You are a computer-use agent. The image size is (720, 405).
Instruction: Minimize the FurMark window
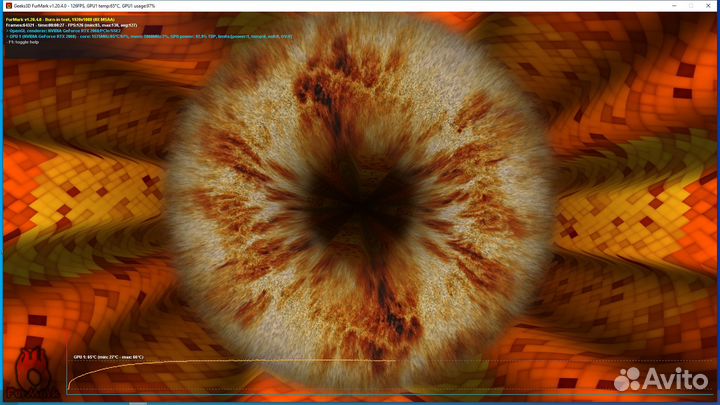[x=674, y=6]
